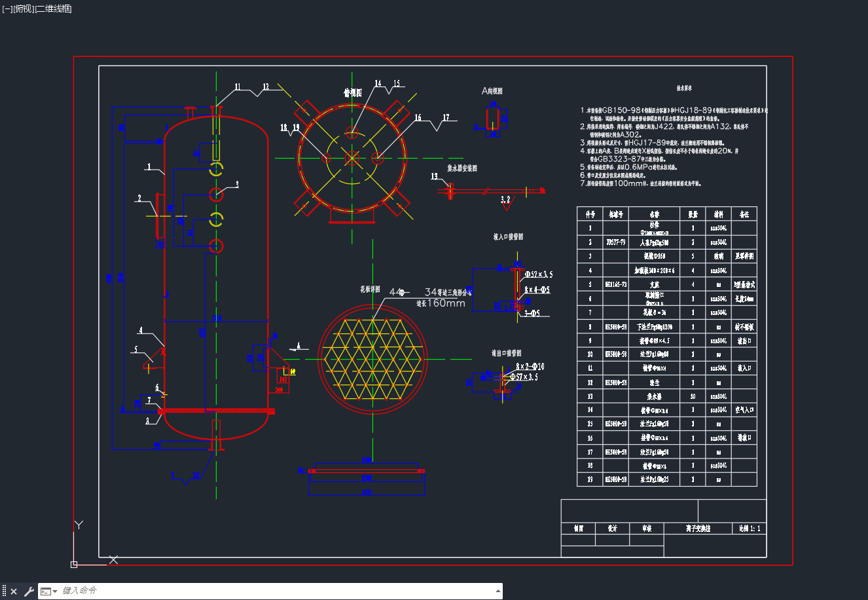Select the 设计 title block cell
The height and width of the screenshot is (600, 868).
point(613,529)
